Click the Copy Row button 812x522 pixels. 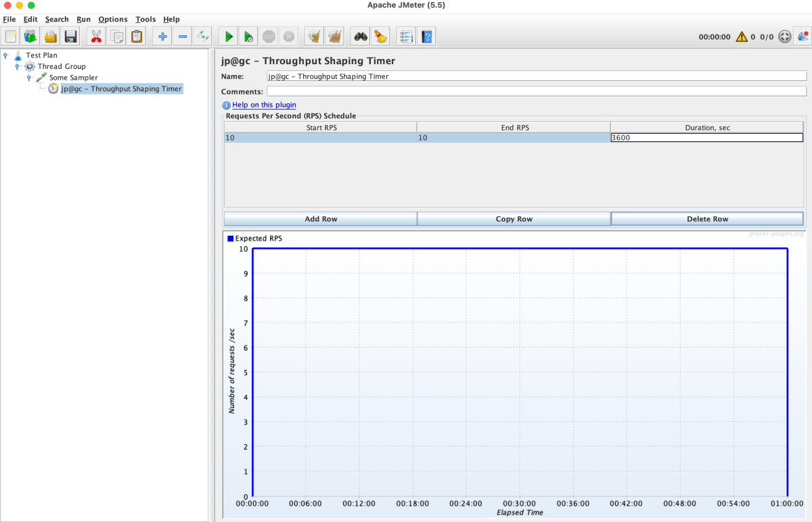(x=514, y=219)
